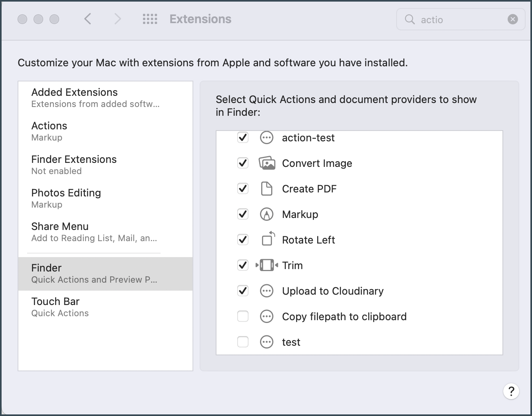Close the Extensions window
This screenshot has height=416, width=532.
(23, 19)
